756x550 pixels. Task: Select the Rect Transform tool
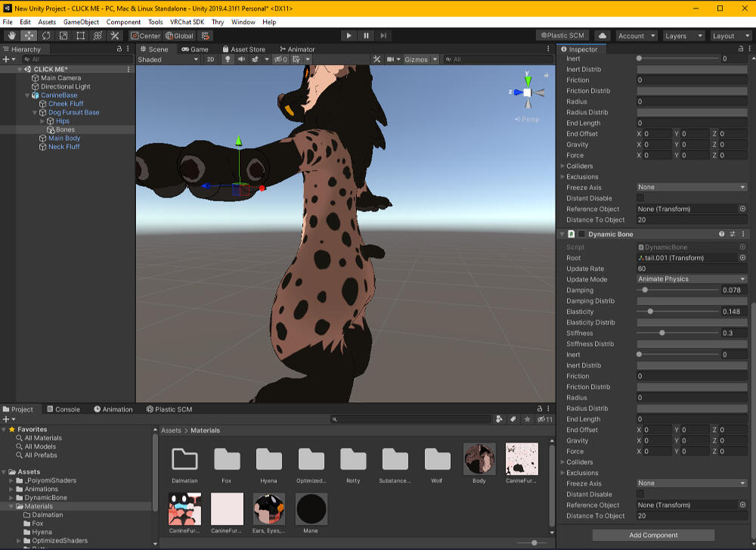point(80,36)
